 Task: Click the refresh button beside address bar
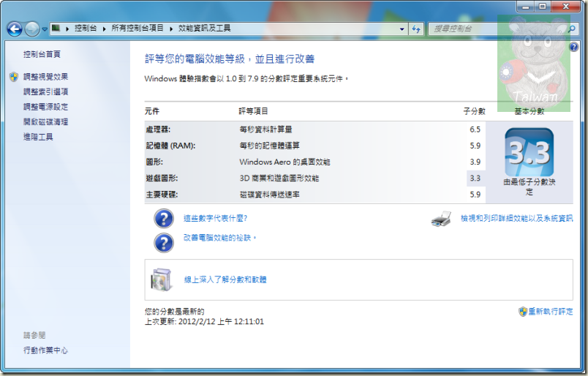click(416, 29)
